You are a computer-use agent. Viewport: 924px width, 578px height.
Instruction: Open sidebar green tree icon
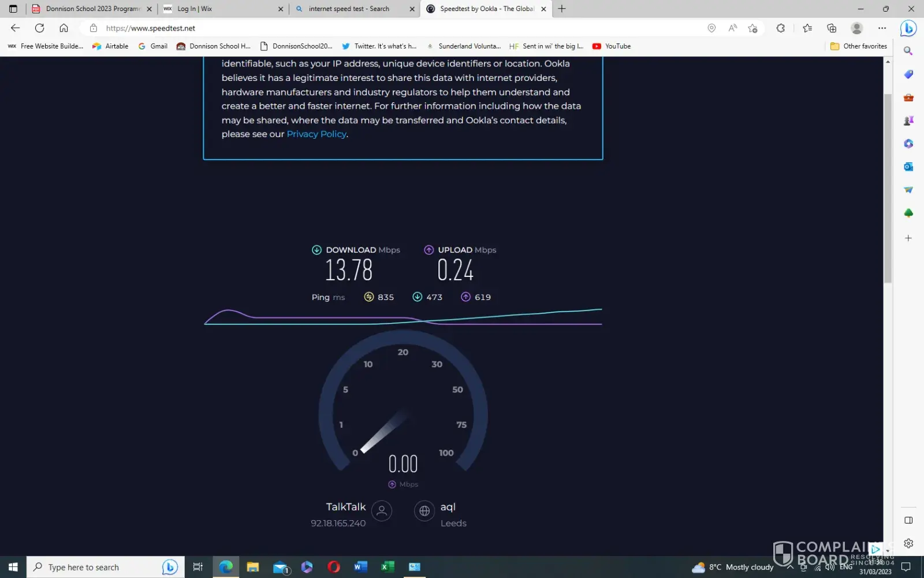pos(908,213)
